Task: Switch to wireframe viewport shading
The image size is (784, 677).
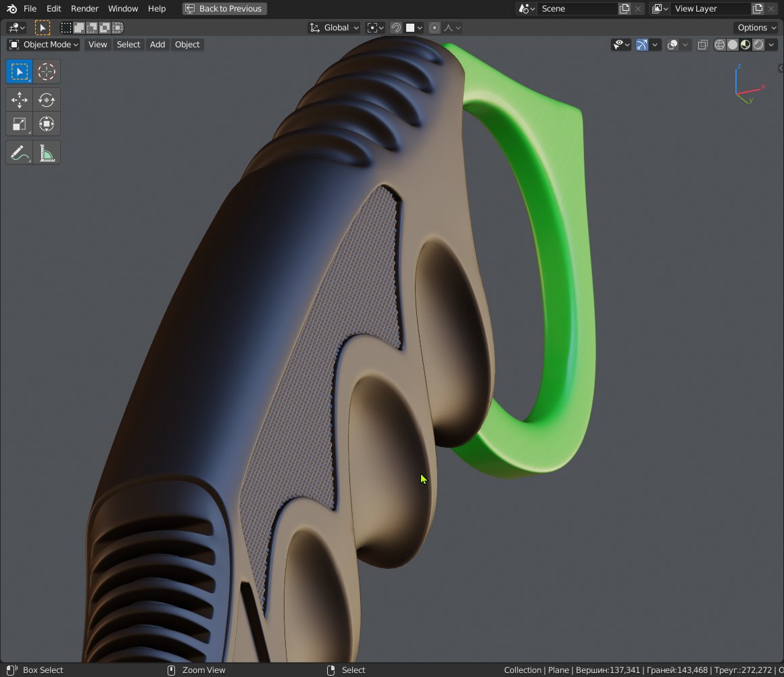Action: pyautogui.click(x=720, y=45)
